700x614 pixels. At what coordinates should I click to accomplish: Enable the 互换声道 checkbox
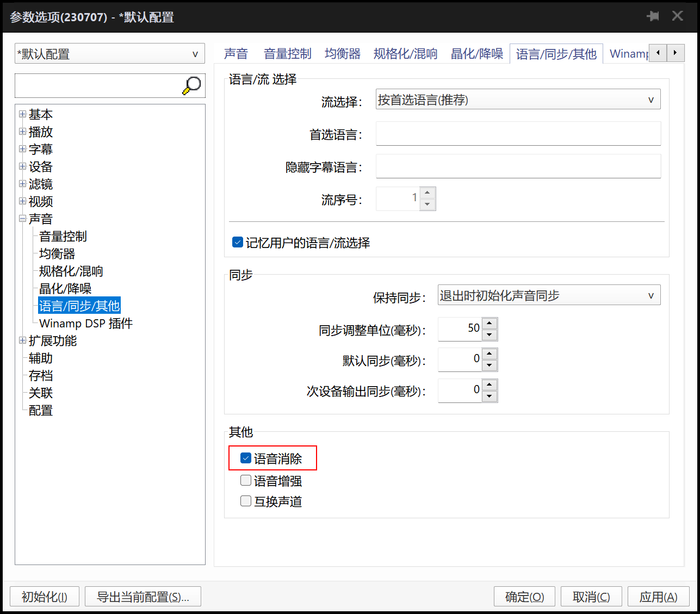click(x=245, y=501)
